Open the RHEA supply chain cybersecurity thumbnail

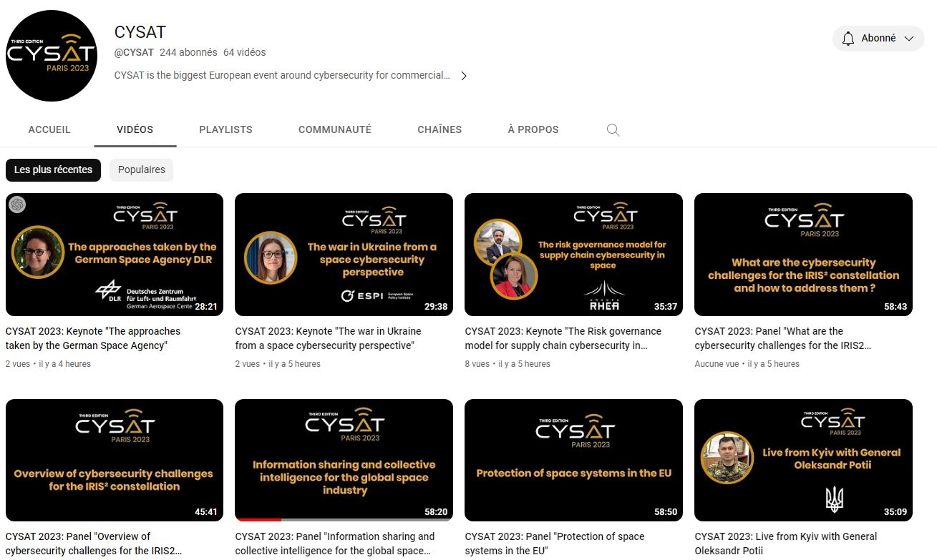point(573,255)
